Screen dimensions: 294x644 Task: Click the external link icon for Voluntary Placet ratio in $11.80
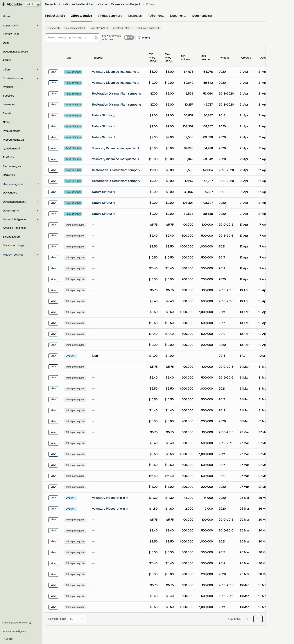(x=127, y=509)
